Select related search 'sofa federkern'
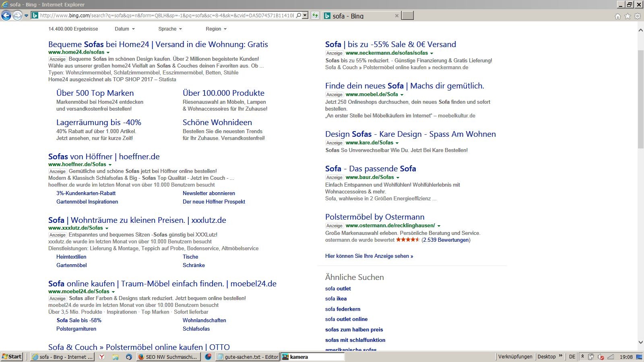The height and width of the screenshot is (362, 644). [x=343, y=309]
